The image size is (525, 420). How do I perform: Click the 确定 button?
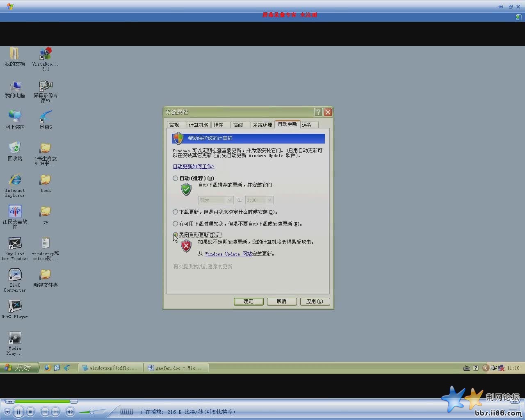(x=248, y=301)
